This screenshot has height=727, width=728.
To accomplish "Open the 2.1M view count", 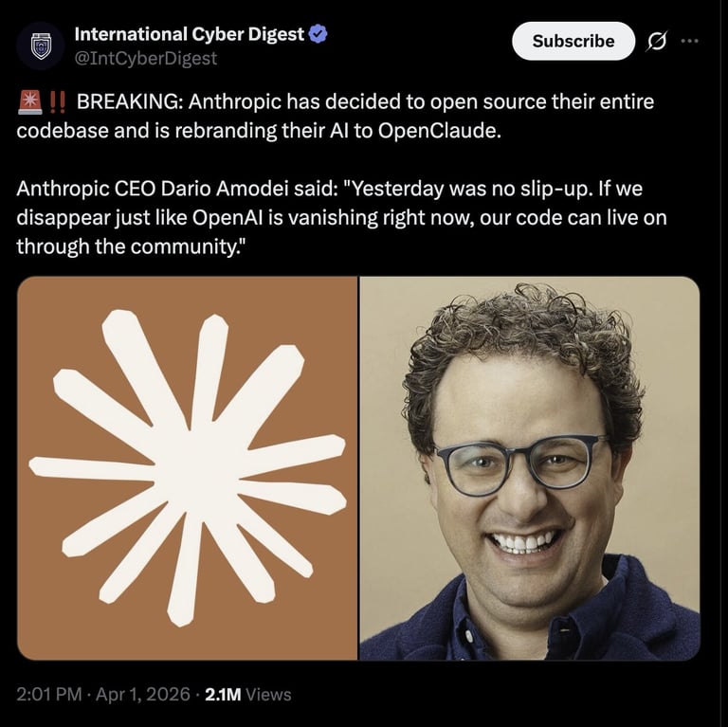I will pos(223,694).
